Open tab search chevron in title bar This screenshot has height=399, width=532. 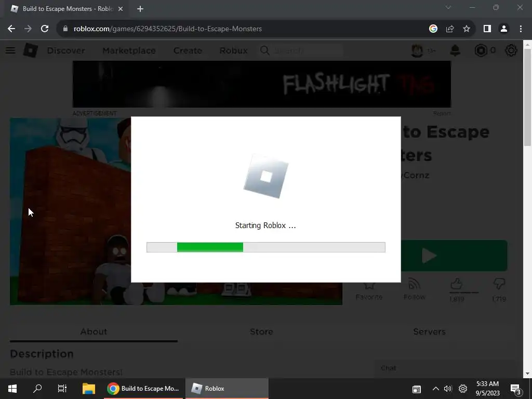[x=448, y=7]
